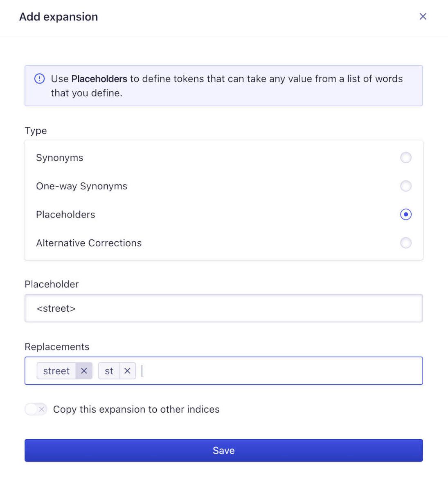Click the Replacements input to add a word

(245, 371)
